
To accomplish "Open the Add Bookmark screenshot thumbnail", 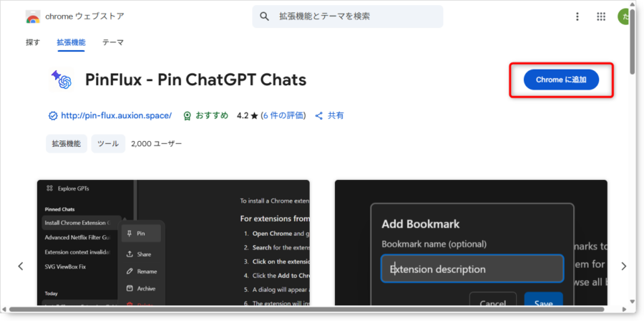I will [x=471, y=244].
